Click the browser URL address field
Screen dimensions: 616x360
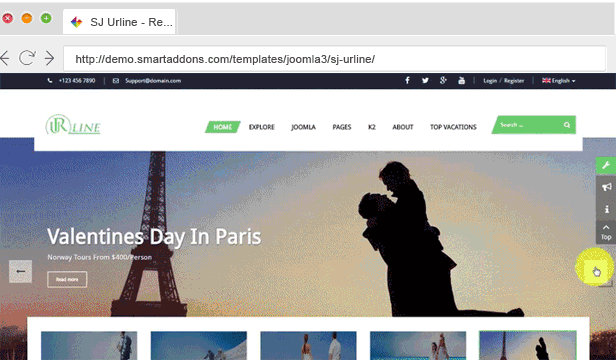click(335, 59)
